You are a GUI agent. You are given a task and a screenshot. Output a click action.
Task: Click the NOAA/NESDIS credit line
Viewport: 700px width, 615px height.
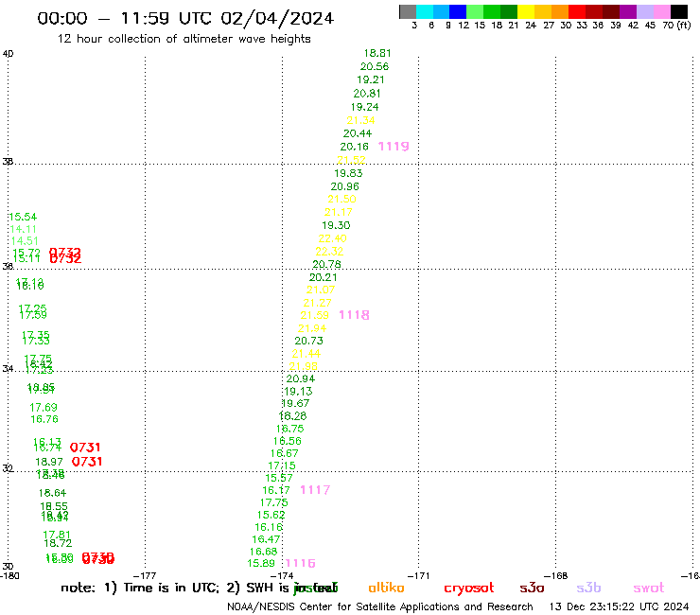click(380, 606)
